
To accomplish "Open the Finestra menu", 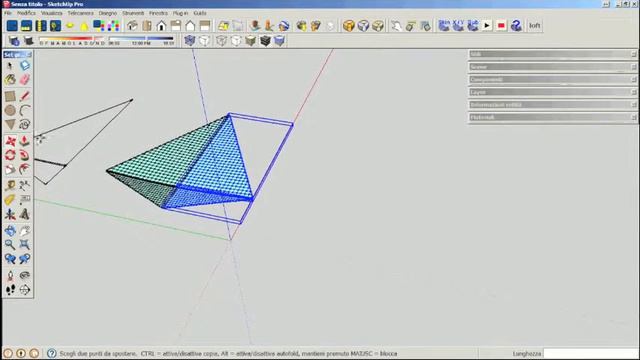I will click(158, 13).
